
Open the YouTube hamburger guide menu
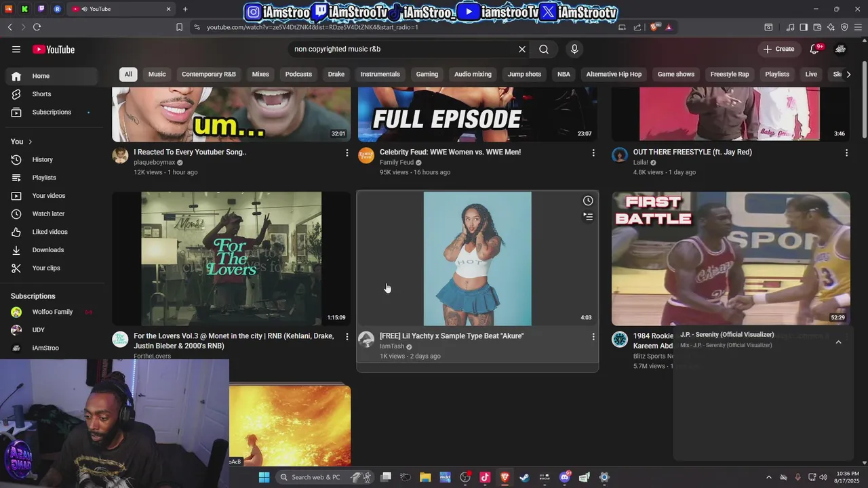[16, 49]
